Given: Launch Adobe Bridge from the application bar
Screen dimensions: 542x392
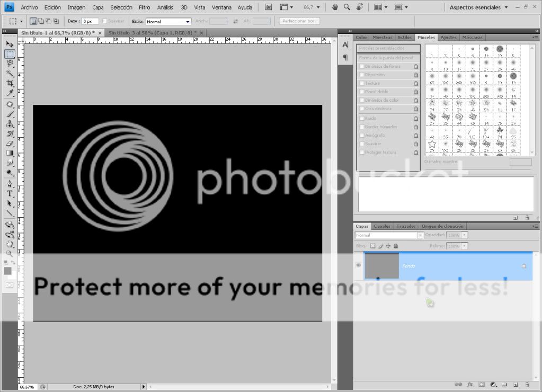Looking at the screenshot, I should 268,7.
